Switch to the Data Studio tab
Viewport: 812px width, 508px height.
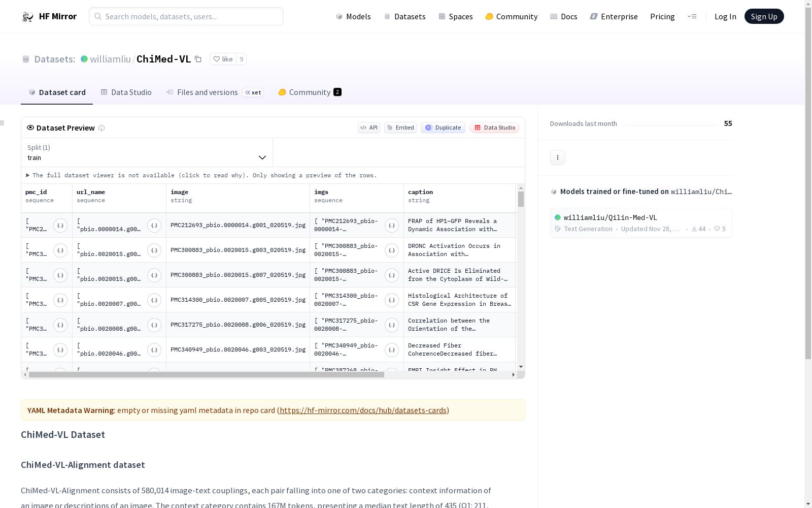[126, 92]
